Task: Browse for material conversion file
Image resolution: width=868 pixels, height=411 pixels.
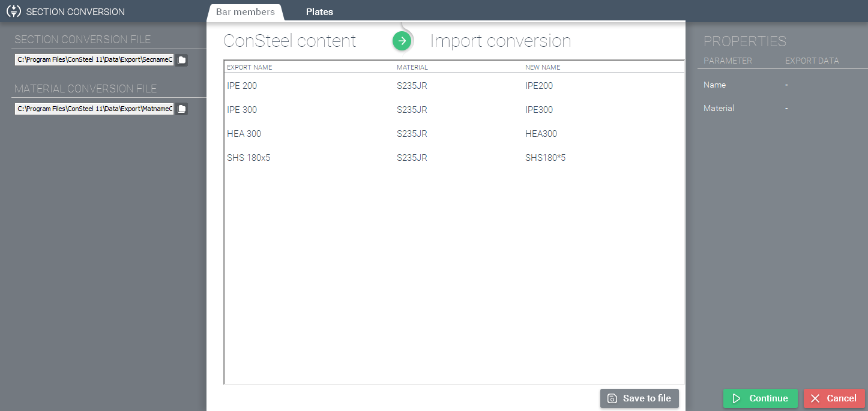Action: point(181,109)
